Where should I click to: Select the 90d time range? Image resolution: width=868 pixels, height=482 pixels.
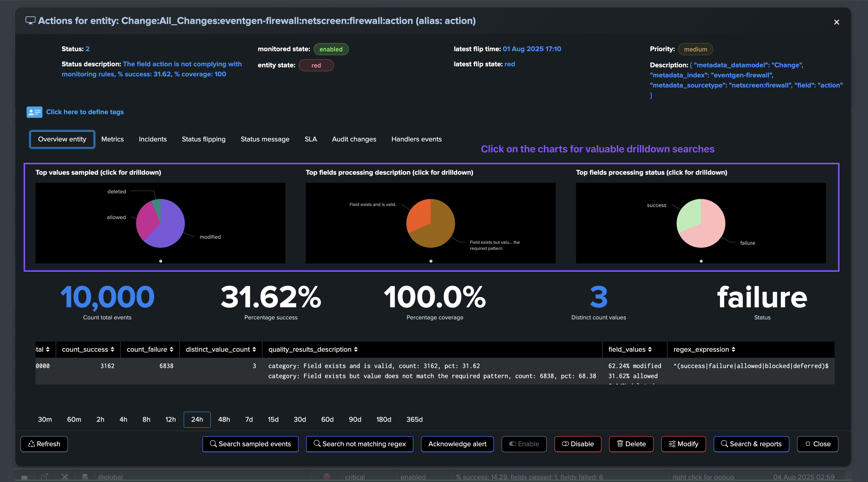point(355,419)
